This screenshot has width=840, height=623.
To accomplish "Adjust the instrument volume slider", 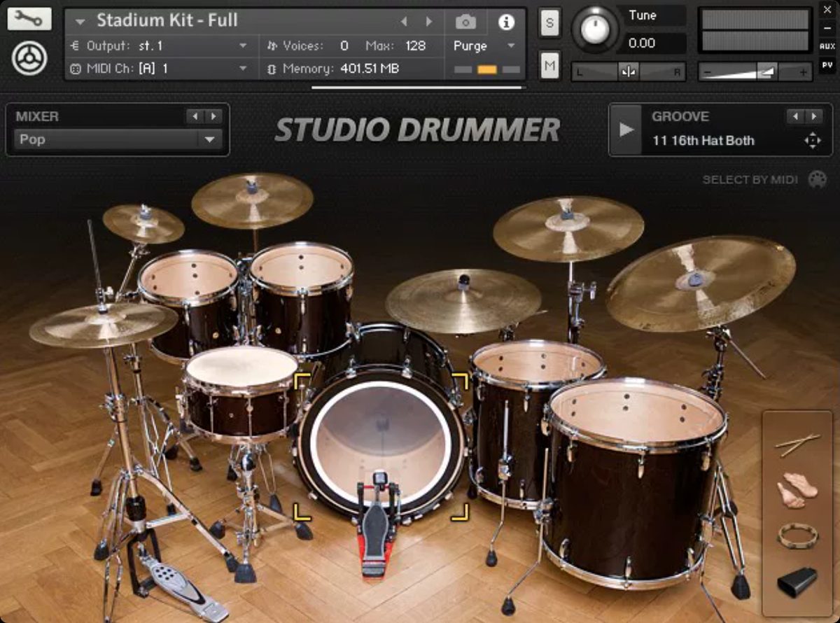I will click(755, 71).
